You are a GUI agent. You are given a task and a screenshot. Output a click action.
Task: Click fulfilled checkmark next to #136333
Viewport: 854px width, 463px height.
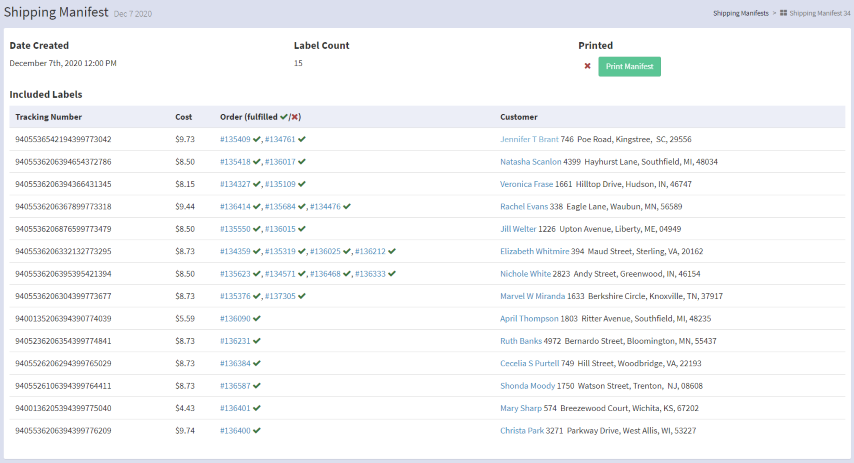pyautogui.click(x=392, y=274)
